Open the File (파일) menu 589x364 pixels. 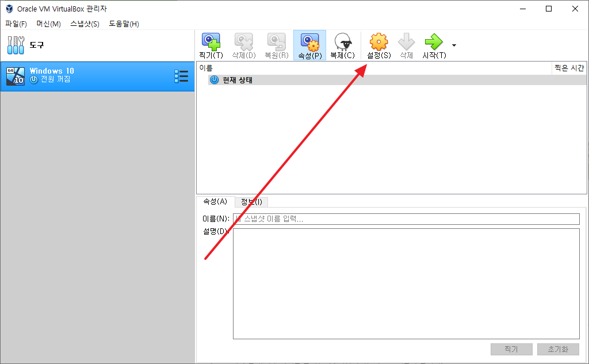(x=16, y=24)
